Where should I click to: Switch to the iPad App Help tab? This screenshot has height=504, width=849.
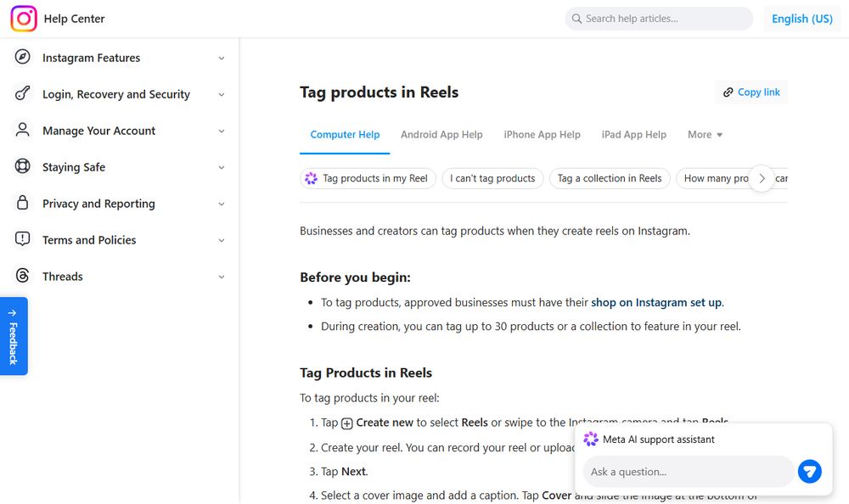click(633, 135)
